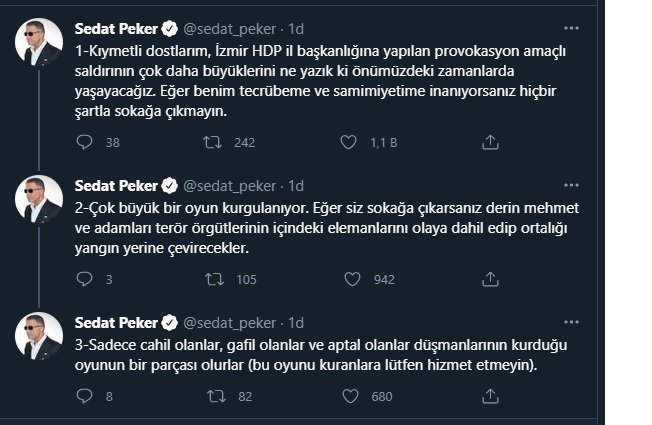This screenshot has height=425, width=652.
Task: Share the third tweet starting with 3-Sadece
Action: pyautogui.click(x=490, y=396)
